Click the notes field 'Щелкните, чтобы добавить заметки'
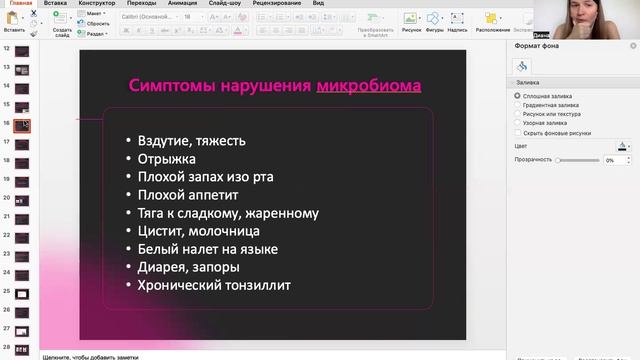The width and height of the screenshot is (640, 360). tap(91, 357)
